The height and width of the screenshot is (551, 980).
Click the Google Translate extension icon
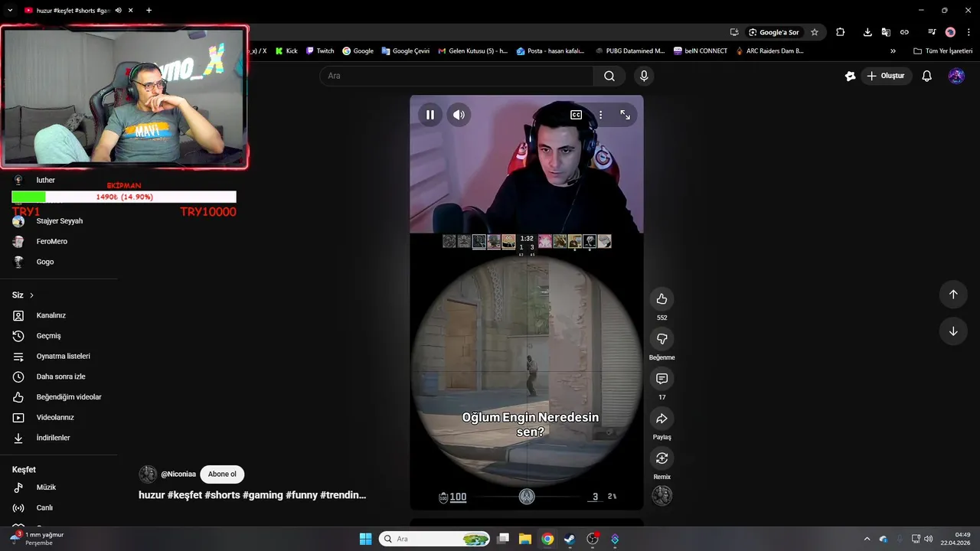click(x=886, y=32)
